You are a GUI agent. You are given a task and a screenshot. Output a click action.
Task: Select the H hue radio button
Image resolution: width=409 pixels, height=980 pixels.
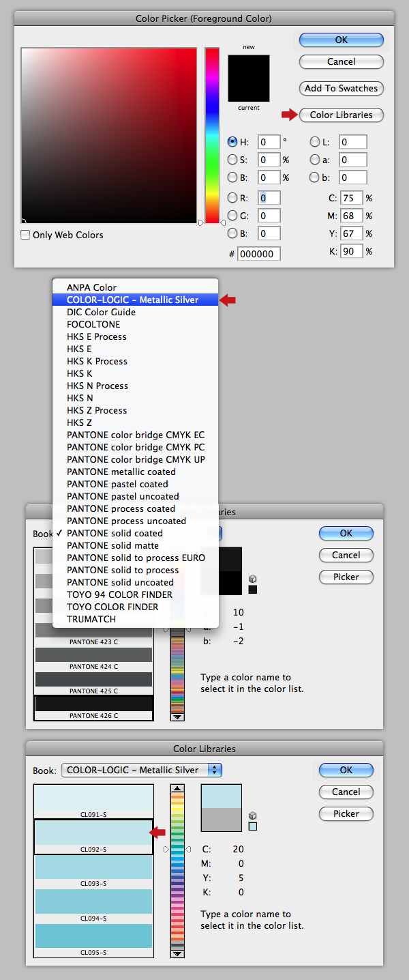[232, 142]
